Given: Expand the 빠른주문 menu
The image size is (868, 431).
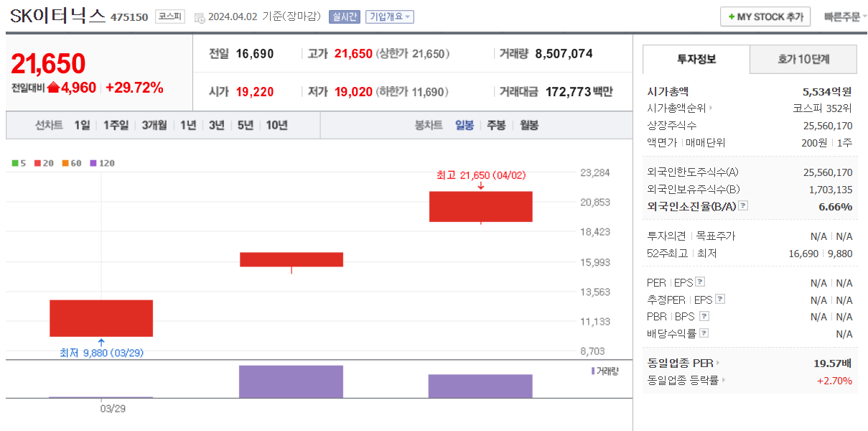Looking at the screenshot, I should tap(845, 17).
